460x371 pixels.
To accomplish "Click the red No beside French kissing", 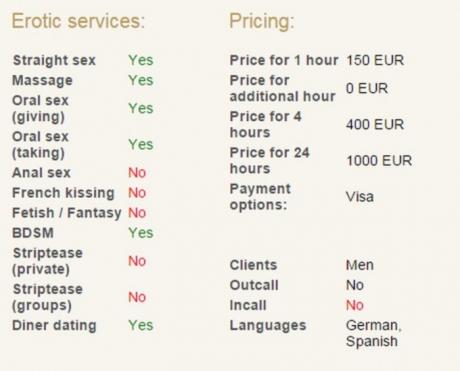I will click(x=137, y=193).
